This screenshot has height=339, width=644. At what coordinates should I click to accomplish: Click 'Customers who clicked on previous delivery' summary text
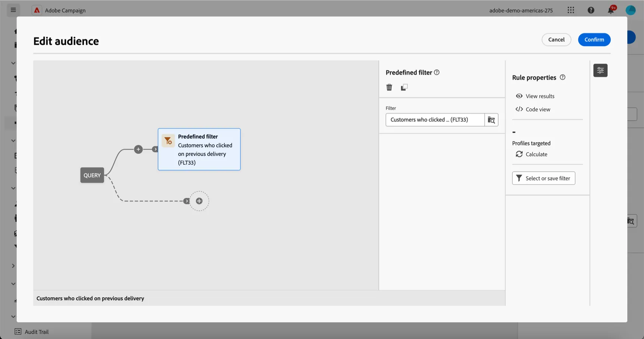[x=90, y=298]
